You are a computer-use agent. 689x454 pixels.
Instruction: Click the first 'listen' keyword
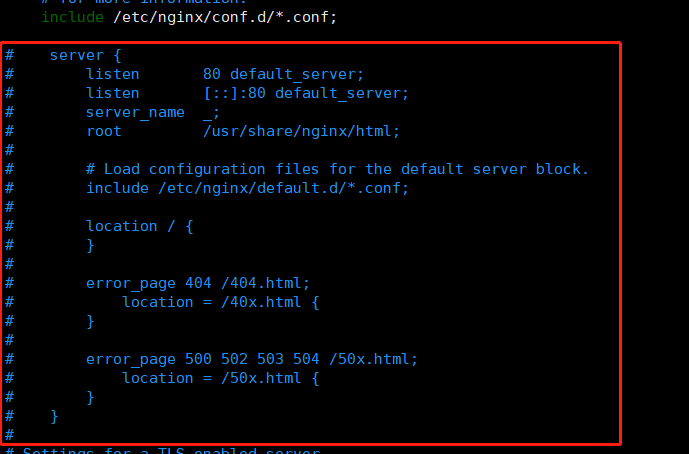pyautogui.click(x=112, y=74)
